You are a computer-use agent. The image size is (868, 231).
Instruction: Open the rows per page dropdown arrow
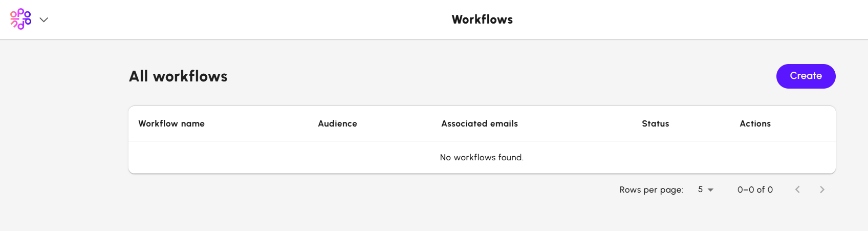[x=710, y=190]
